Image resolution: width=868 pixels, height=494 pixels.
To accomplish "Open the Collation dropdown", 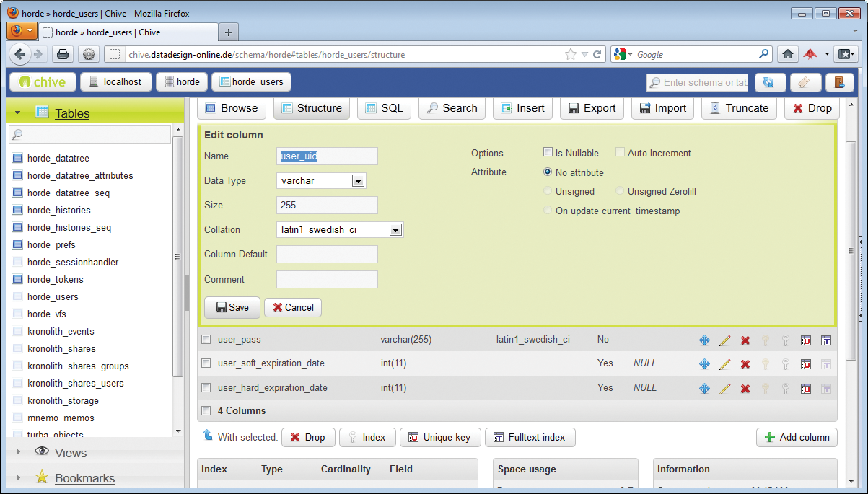I will pos(395,229).
